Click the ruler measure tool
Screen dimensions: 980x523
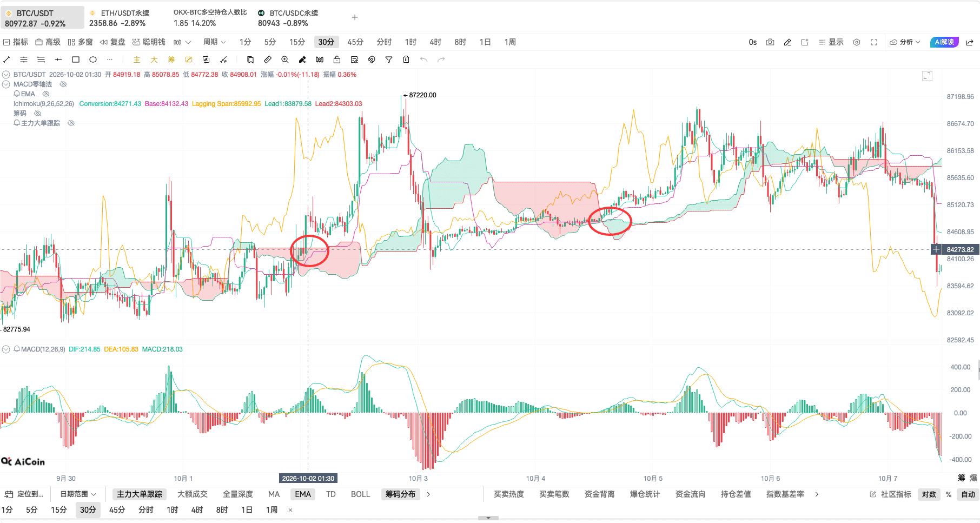(x=268, y=59)
